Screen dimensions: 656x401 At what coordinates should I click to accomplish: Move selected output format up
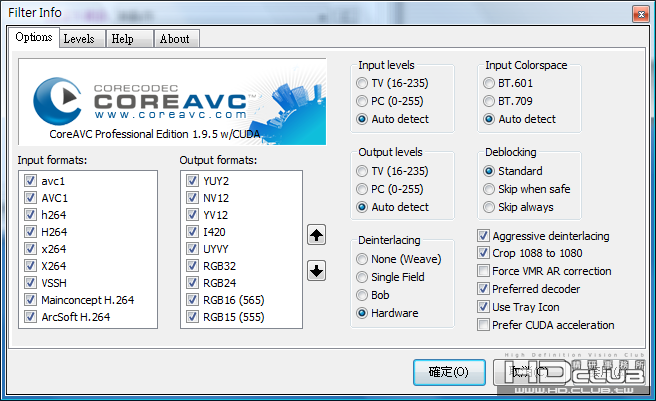point(316,235)
